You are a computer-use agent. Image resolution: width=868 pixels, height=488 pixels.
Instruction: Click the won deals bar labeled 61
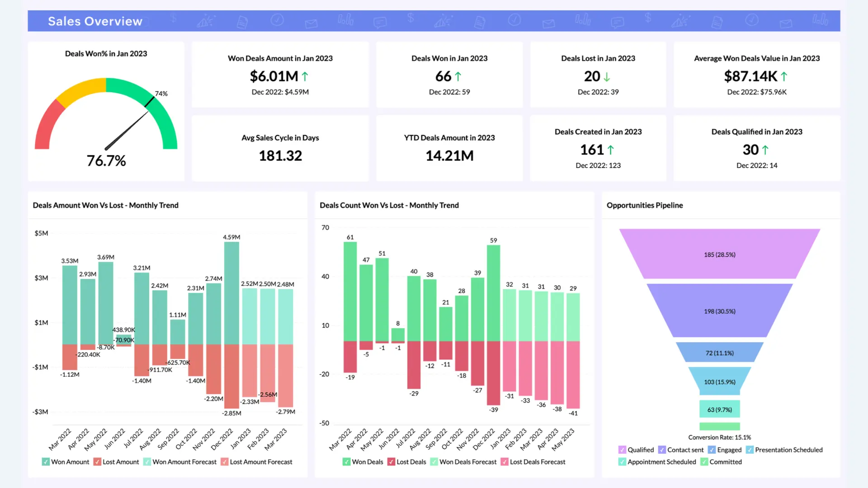(350, 291)
